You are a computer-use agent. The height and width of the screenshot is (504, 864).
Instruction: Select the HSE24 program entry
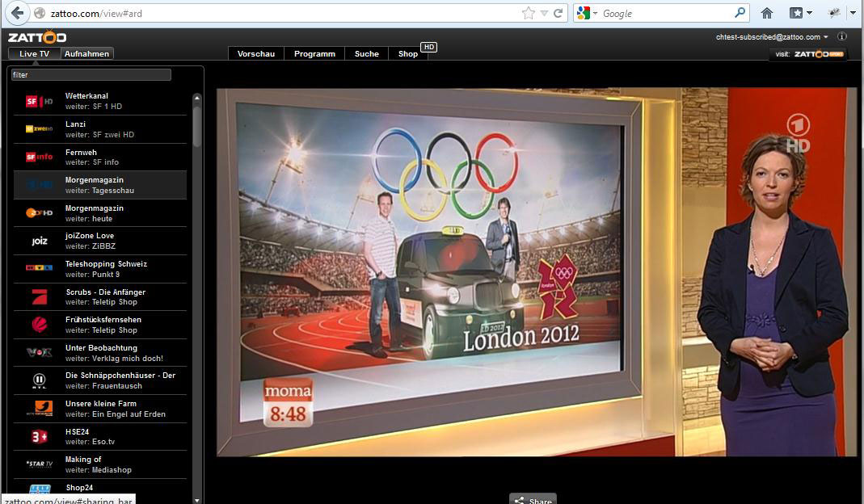100,437
